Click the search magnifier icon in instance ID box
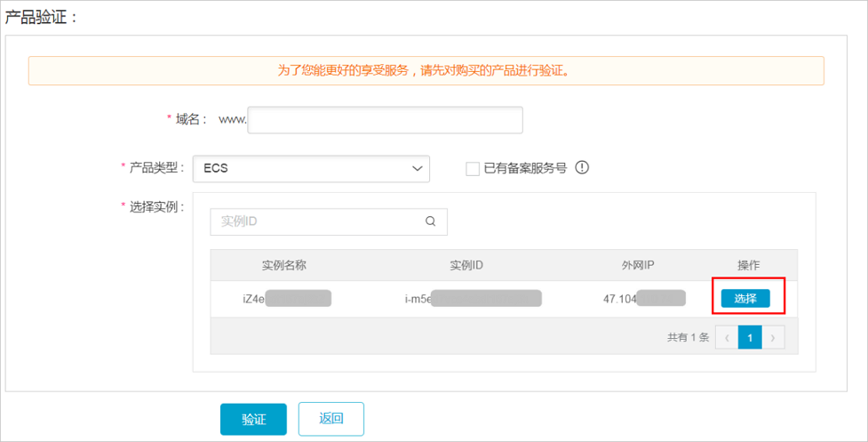Image resolution: width=868 pixels, height=442 pixels. pyautogui.click(x=431, y=222)
